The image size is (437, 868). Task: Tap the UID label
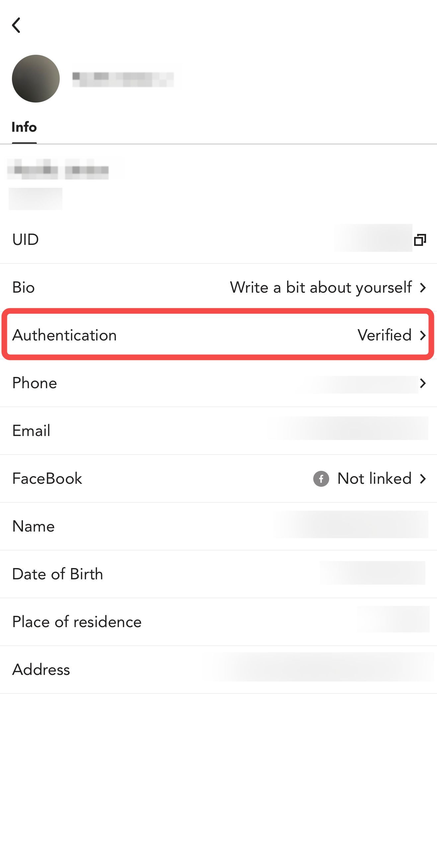click(x=25, y=240)
